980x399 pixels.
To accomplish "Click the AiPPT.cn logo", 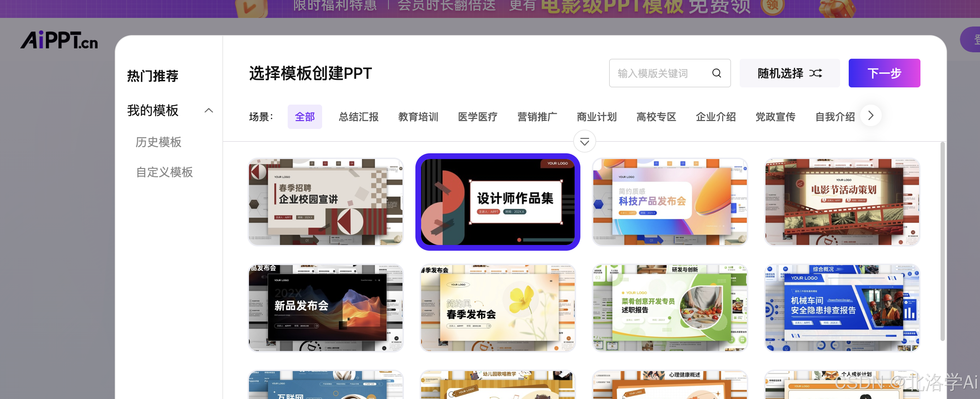I will [x=59, y=40].
